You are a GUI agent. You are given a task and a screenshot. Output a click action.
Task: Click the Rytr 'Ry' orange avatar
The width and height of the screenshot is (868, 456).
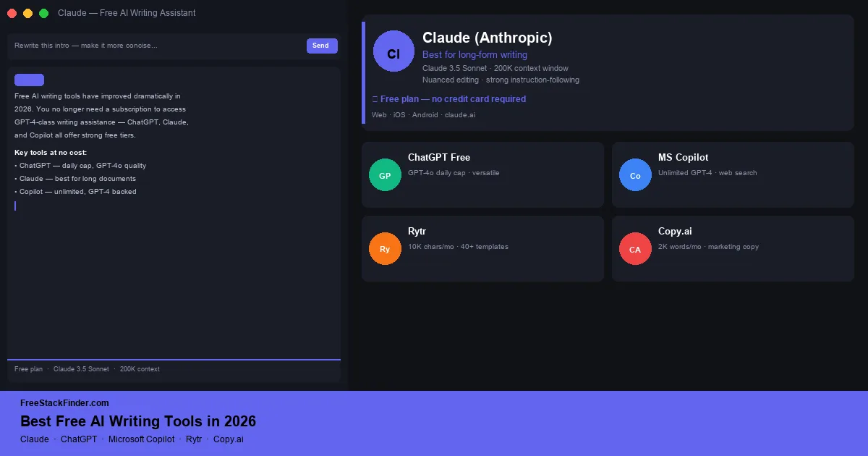tap(385, 249)
